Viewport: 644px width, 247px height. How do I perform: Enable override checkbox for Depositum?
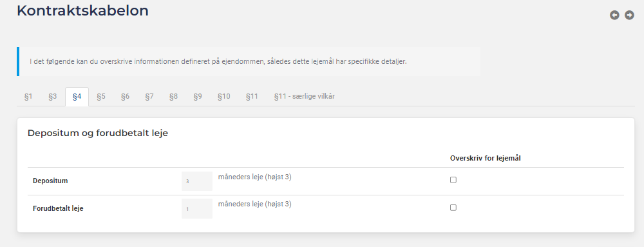point(453,180)
